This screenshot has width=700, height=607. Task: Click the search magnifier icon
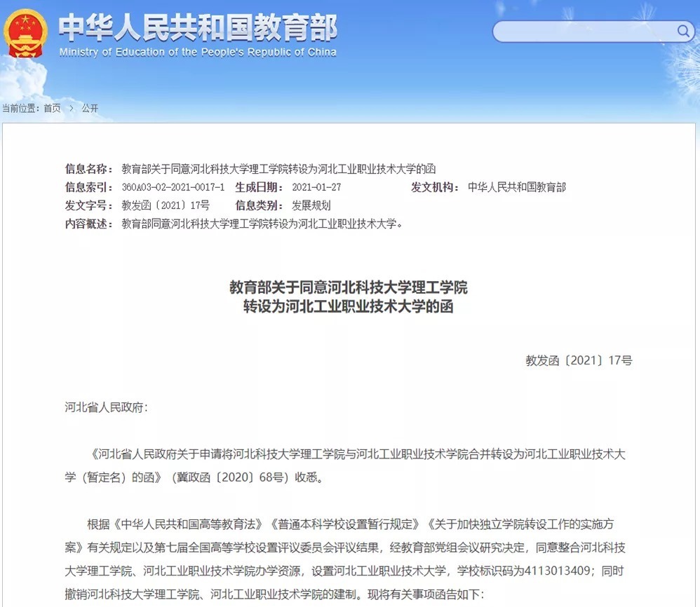(682, 32)
